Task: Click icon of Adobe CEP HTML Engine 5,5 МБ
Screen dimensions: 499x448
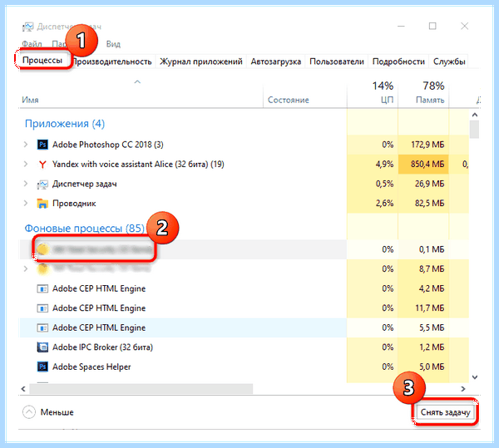Action: click(42, 327)
